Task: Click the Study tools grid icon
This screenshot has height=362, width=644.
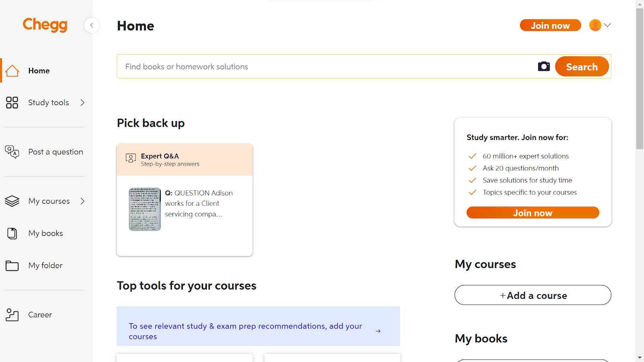Action: pos(12,103)
